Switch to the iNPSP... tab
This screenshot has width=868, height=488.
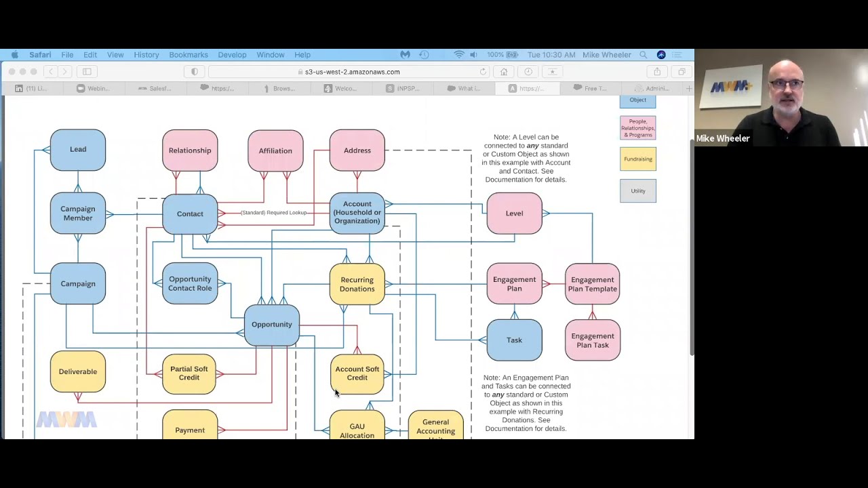403,89
